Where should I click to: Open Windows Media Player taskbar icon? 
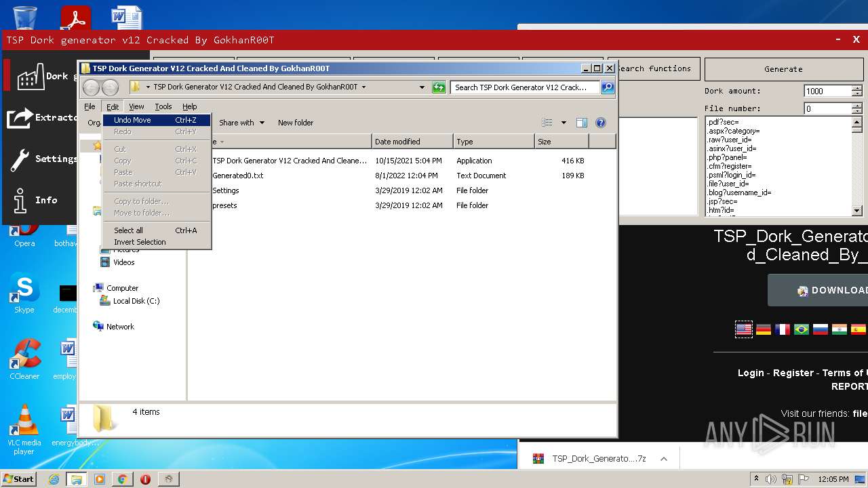pyautogui.click(x=100, y=479)
